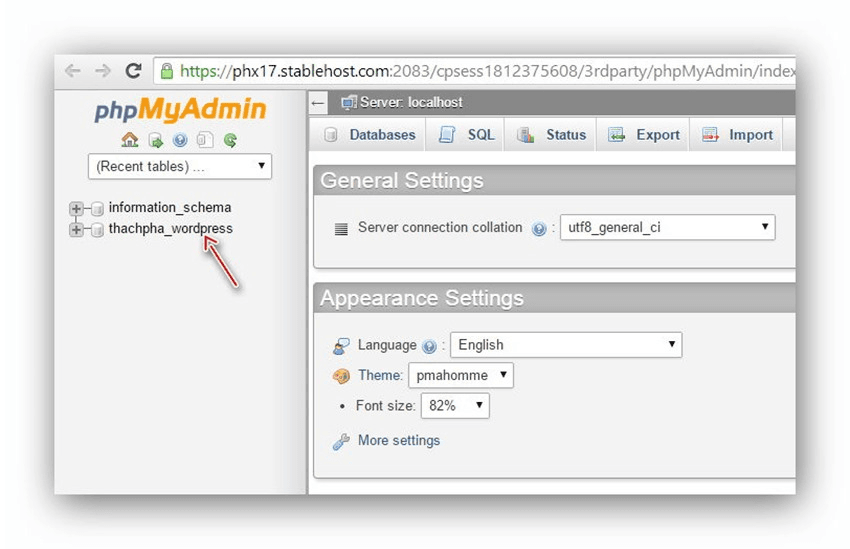Open the English language dropdown
The image size is (850, 549).
[x=566, y=345]
